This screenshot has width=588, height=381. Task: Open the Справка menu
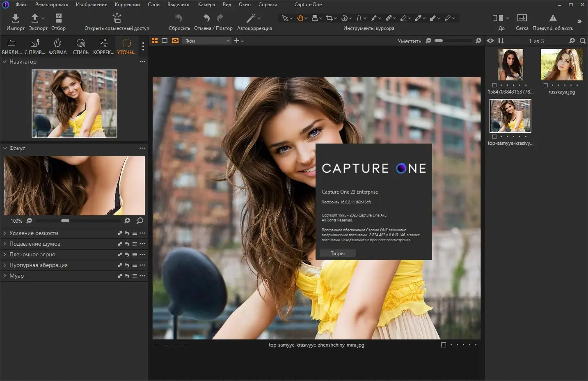pyautogui.click(x=268, y=5)
